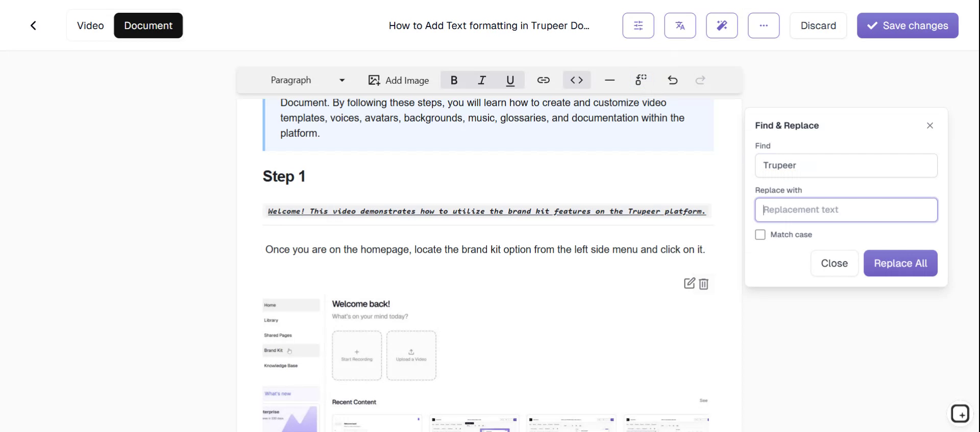
Task: Open the translate language icon
Action: [x=680, y=26]
